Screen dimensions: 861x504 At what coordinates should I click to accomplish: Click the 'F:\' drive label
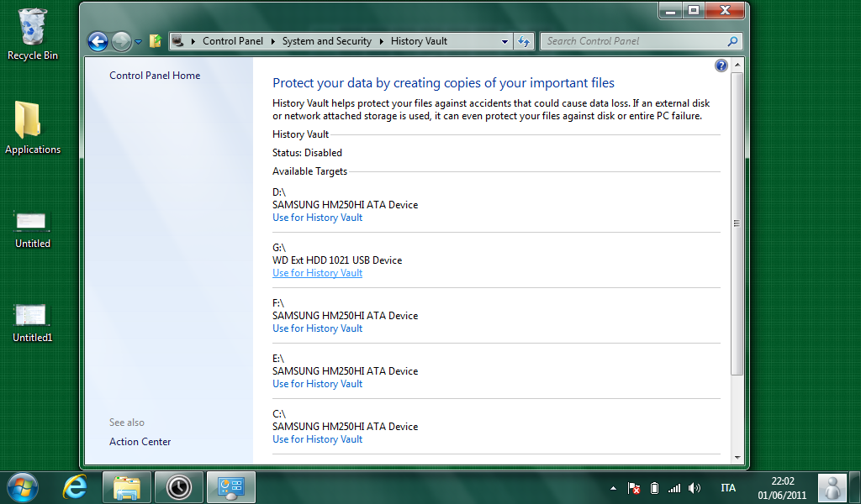click(x=277, y=303)
